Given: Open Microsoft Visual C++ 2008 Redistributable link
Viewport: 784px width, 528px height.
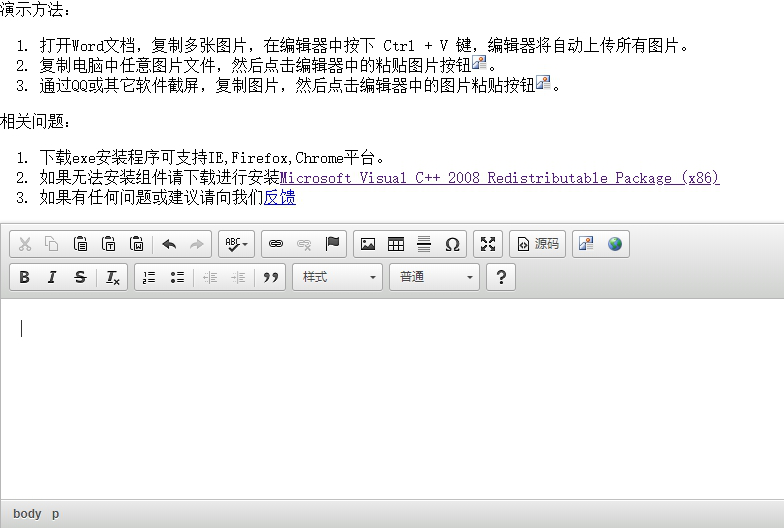Looking at the screenshot, I should tap(500, 178).
